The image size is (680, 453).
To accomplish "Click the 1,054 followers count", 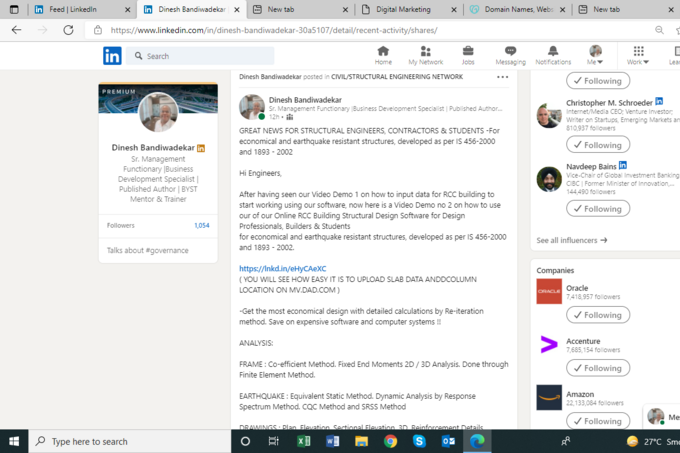I will click(202, 225).
